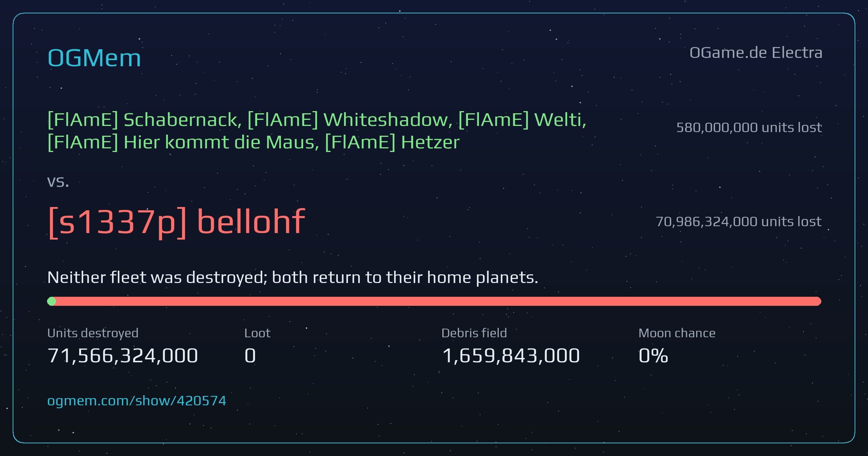The image size is (868, 456).
Task: Click the Moon chance 0% value
Action: [653, 356]
